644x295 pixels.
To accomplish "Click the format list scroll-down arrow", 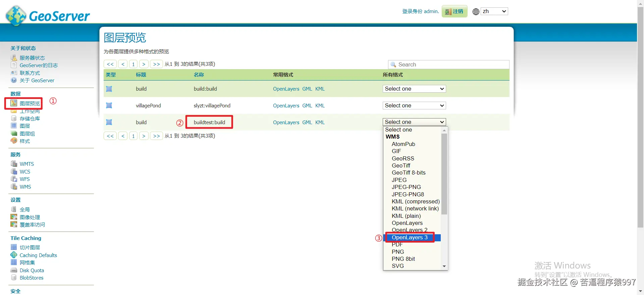I will [x=444, y=266].
